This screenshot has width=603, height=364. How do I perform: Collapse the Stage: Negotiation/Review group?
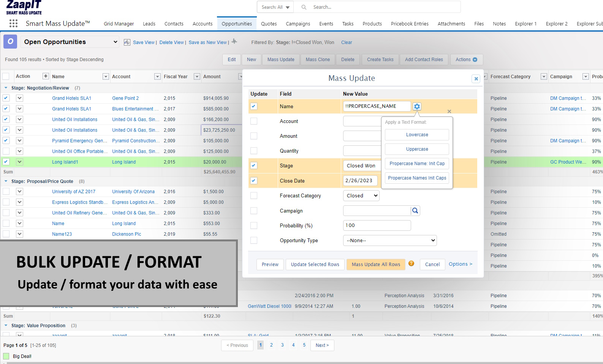pos(6,88)
